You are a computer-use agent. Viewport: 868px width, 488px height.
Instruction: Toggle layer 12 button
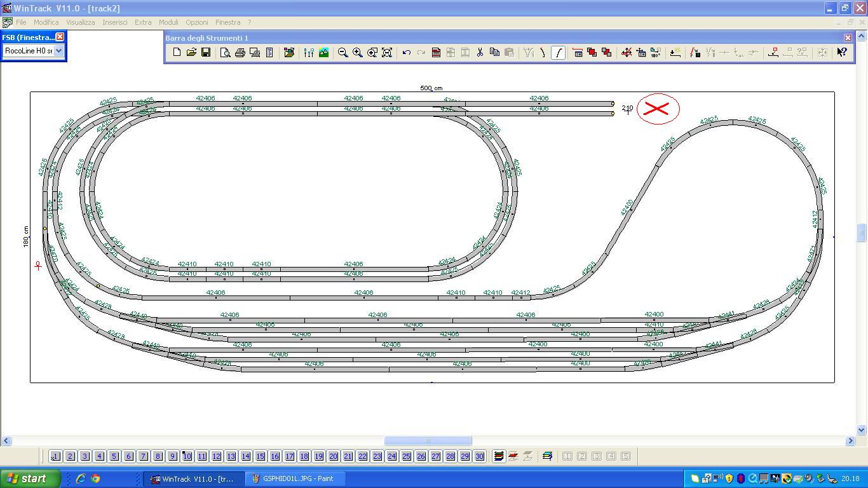coord(216,456)
